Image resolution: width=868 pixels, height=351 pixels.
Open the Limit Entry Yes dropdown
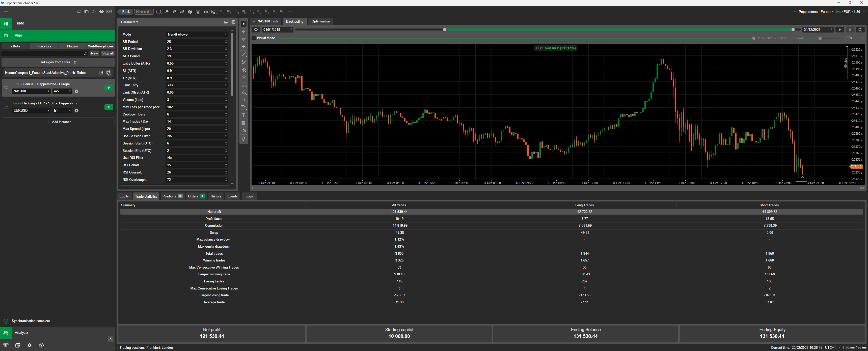[197, 85]
